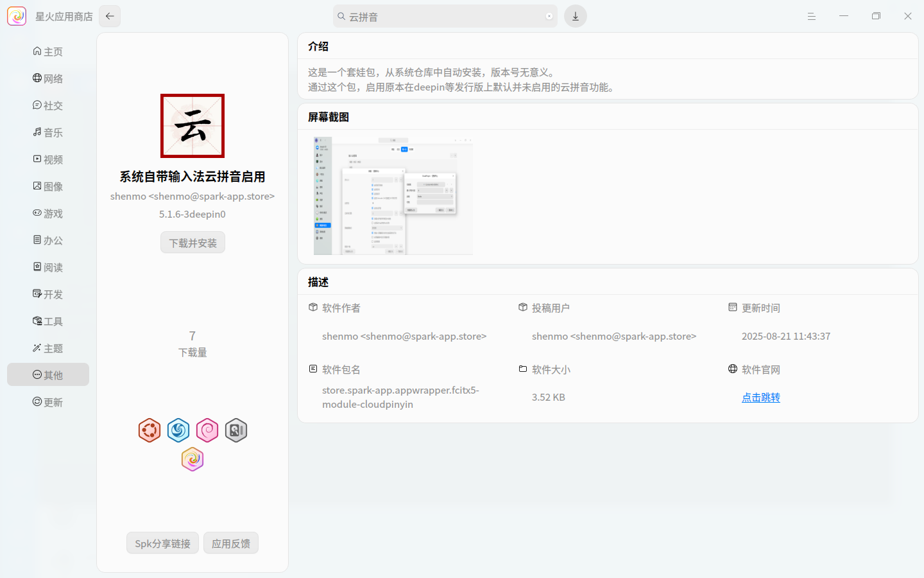Click the globe icon beside 软件官网
924x578 pixels.
point(733,369)
